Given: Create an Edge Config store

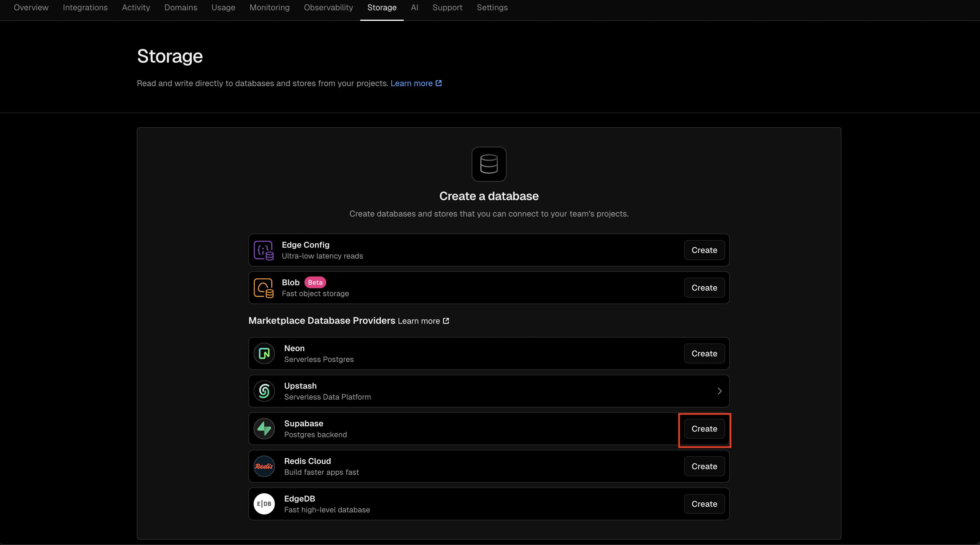Looking at the screenshot, I should [x=704, y=250].
